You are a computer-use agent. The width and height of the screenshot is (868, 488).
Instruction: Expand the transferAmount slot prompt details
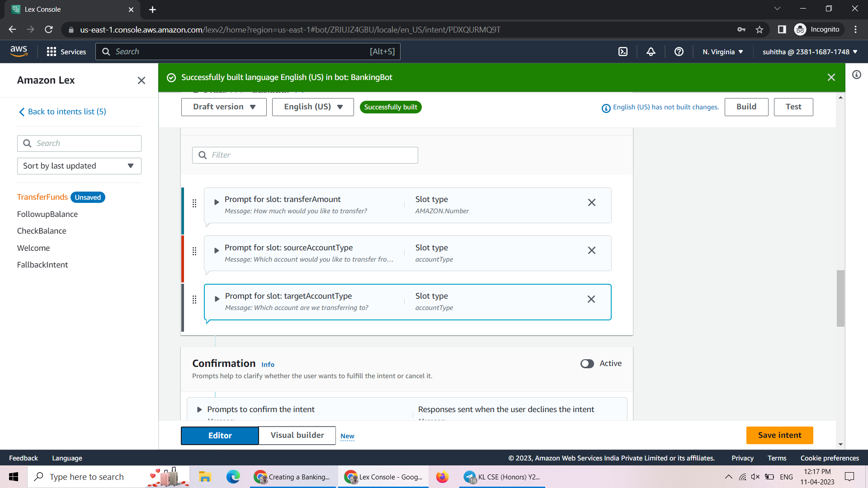click(216, 202)
